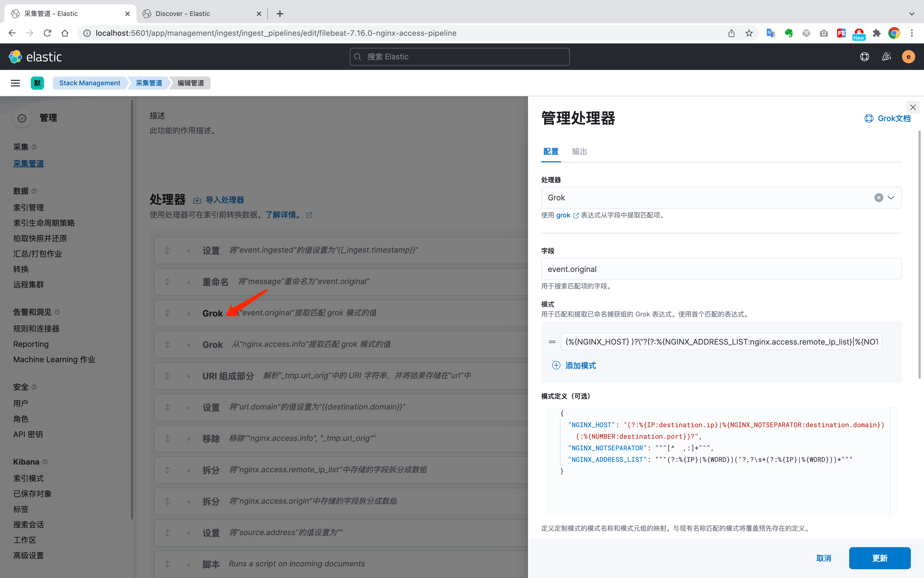924x578 pixels.
Task: Click the browser back arrow
Action: coord(12,33)
